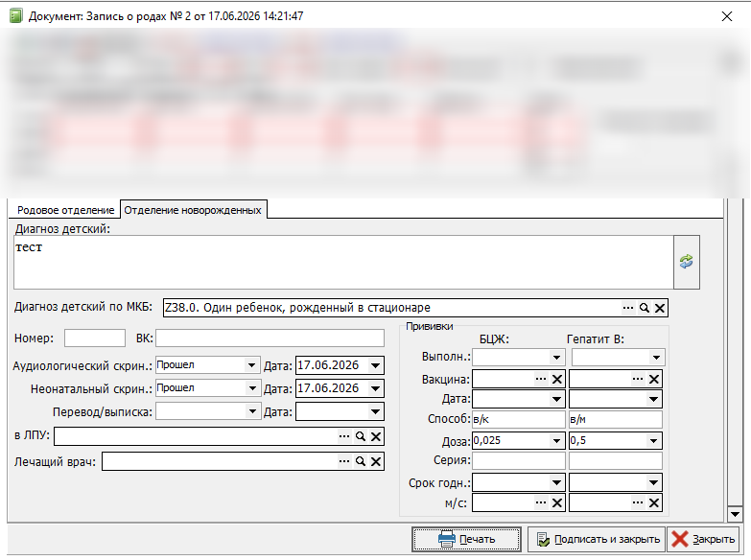This screenshot has width=751, height=560.
Task: Clear the БЦЖ Вакцина field
Action: 557,379
